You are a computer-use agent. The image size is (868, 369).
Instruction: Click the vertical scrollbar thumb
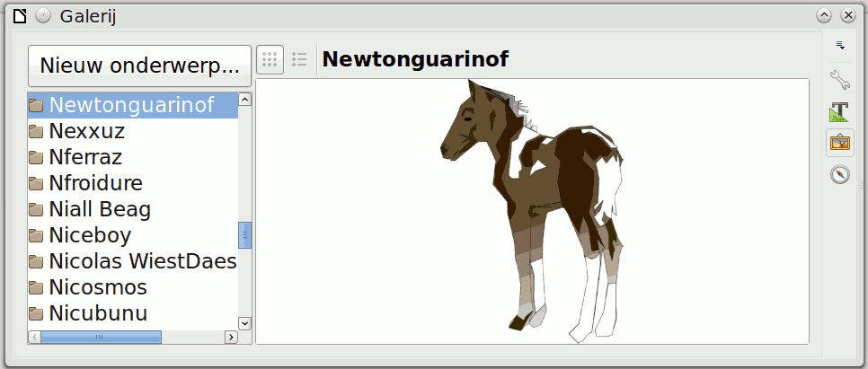coord(244,235)
